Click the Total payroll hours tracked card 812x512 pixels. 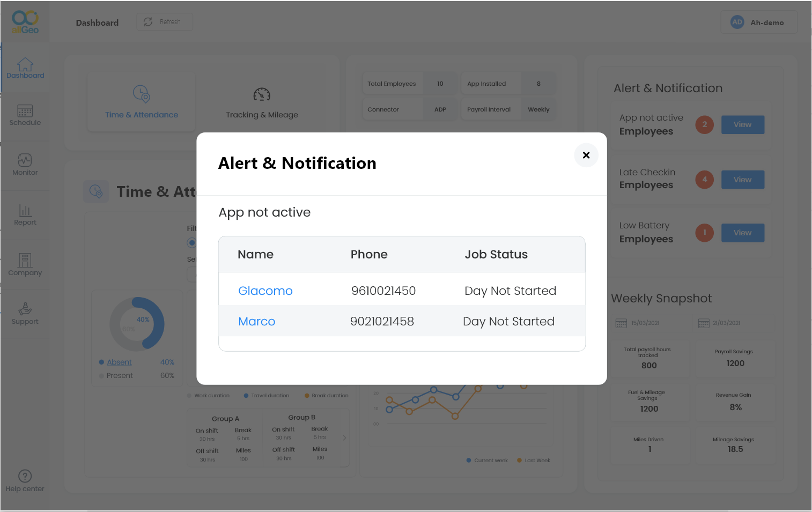(649, 359)
